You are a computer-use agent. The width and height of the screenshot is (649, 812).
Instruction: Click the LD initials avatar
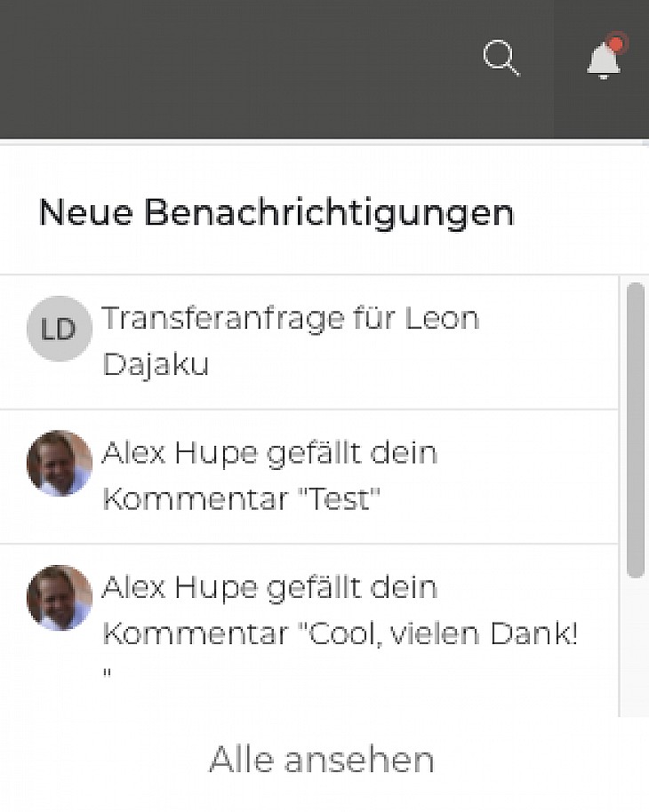click(x=59, y=329)
